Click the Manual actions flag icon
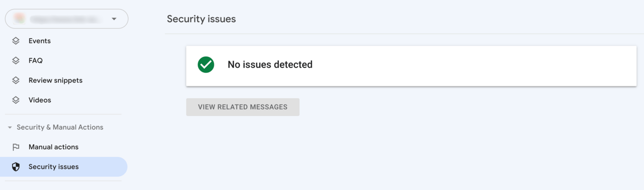The image size is (644, 190). pyautogui.click(x=16, y=147)
